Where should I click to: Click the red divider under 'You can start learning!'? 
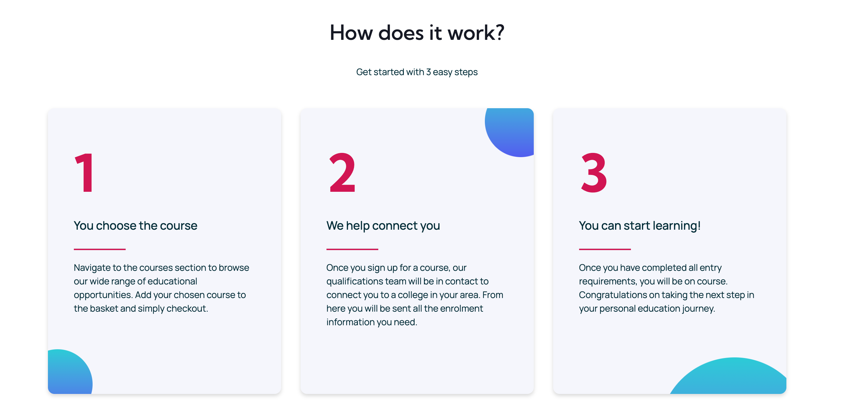[x=605, y=249]
